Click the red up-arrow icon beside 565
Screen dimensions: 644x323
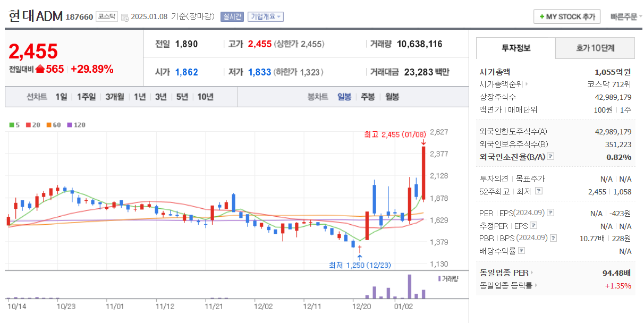(39, 69)
